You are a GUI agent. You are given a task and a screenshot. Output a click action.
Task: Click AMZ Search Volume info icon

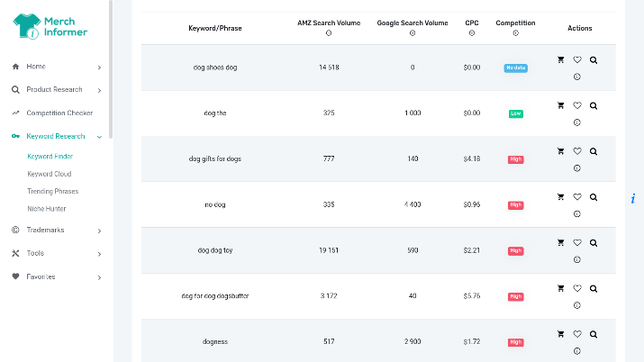click(x=329, y=33)
